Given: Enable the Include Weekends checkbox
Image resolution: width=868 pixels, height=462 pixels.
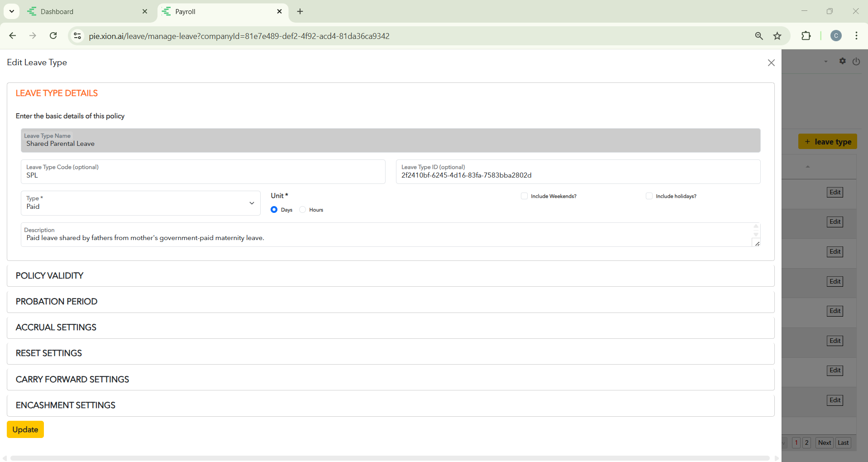Looking at the screenshot, I should pyautogui.click(x=524, y=196).
